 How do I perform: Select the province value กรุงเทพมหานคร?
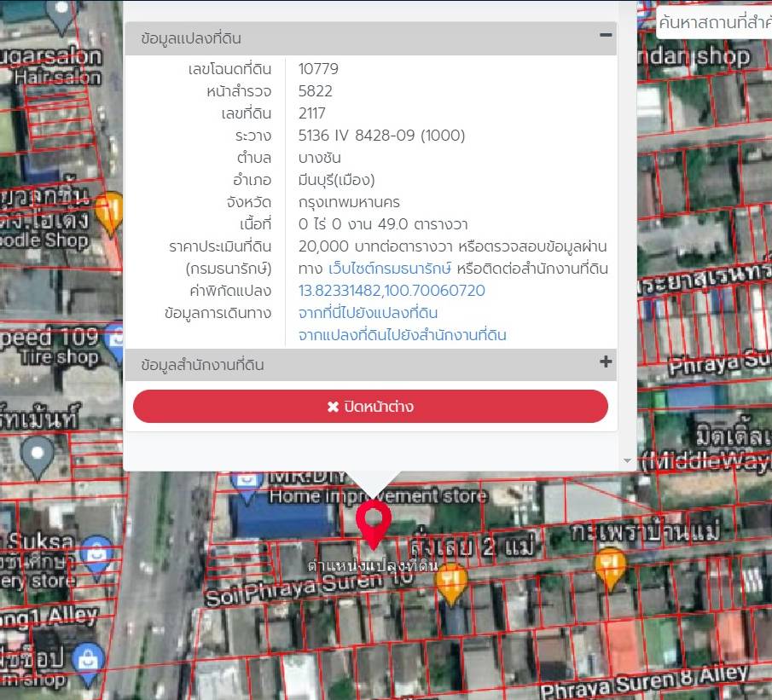point(349,202)
